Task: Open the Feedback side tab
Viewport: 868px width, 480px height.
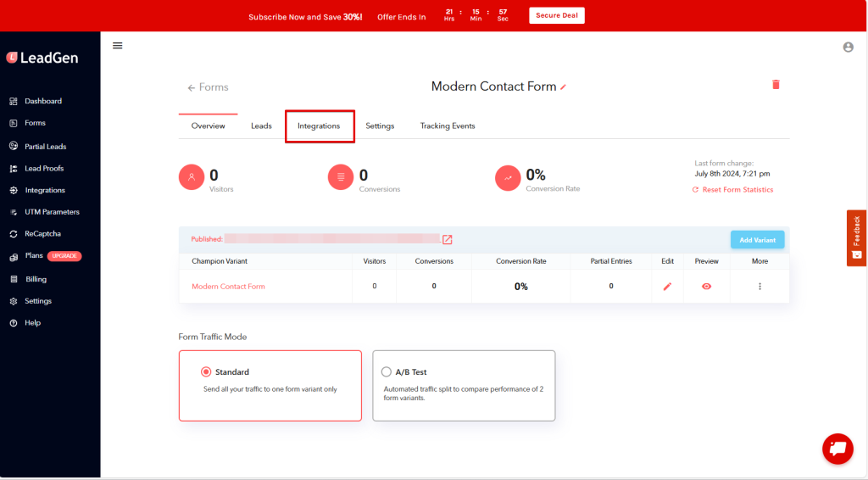Action: pyautogui.click(x=856, y=237)
